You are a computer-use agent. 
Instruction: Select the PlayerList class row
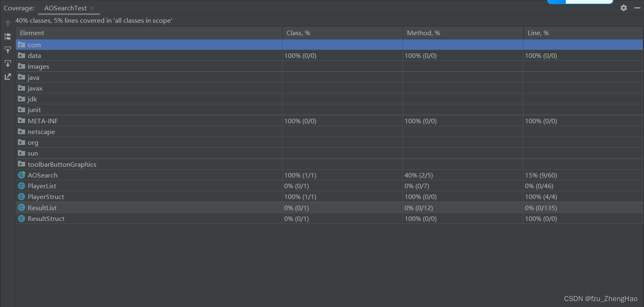click(x=329, y=186)
